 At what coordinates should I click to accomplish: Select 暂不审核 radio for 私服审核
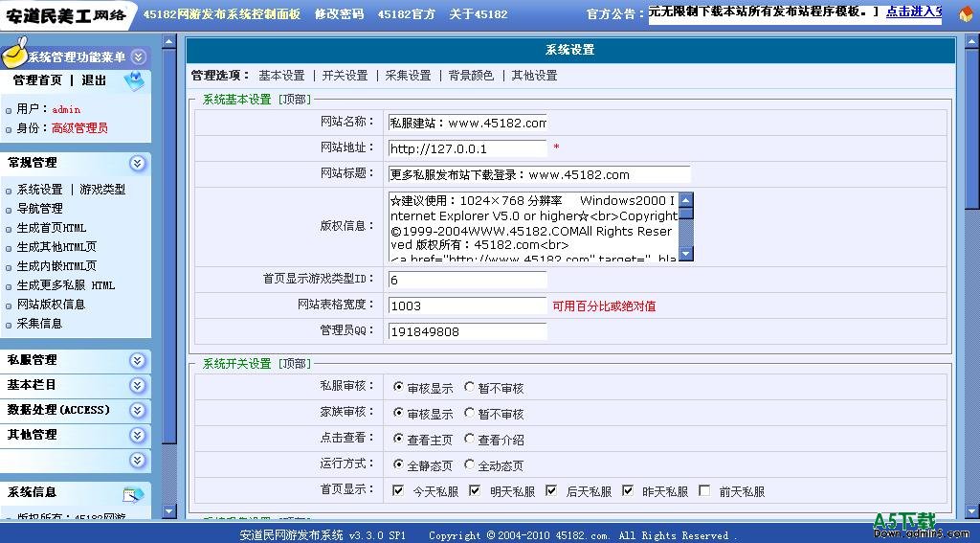(470, 388)
